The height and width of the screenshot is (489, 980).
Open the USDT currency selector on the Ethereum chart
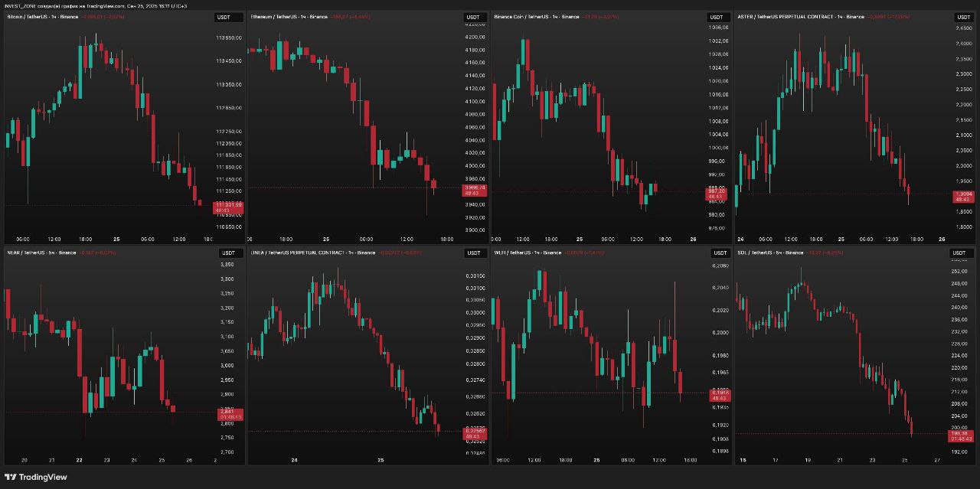[x=474, y=17]
